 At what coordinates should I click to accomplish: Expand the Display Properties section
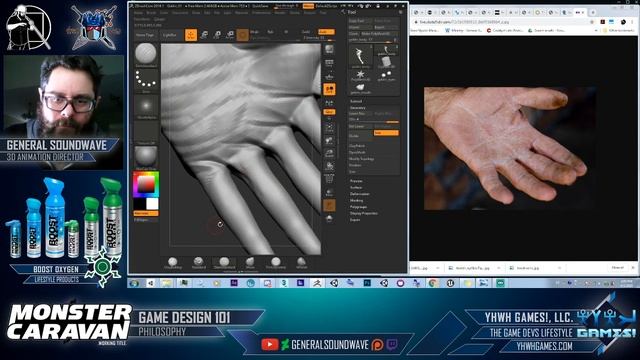[364, 213]
